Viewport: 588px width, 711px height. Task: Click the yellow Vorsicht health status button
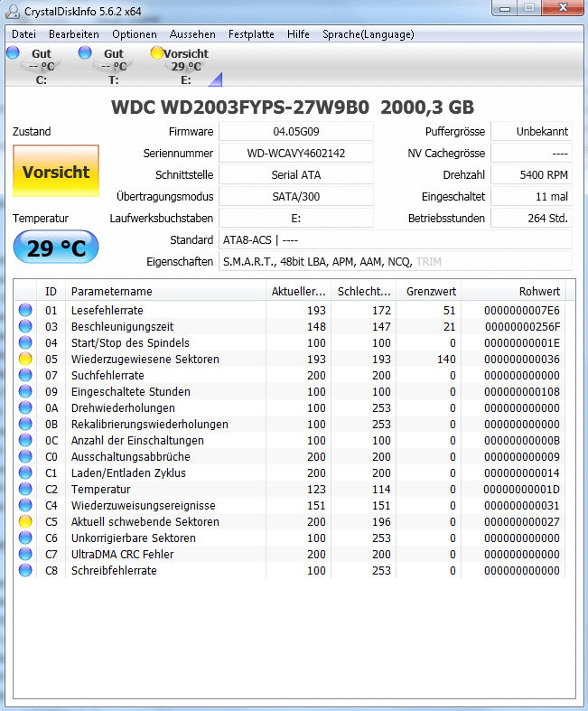tap(56, 171)
